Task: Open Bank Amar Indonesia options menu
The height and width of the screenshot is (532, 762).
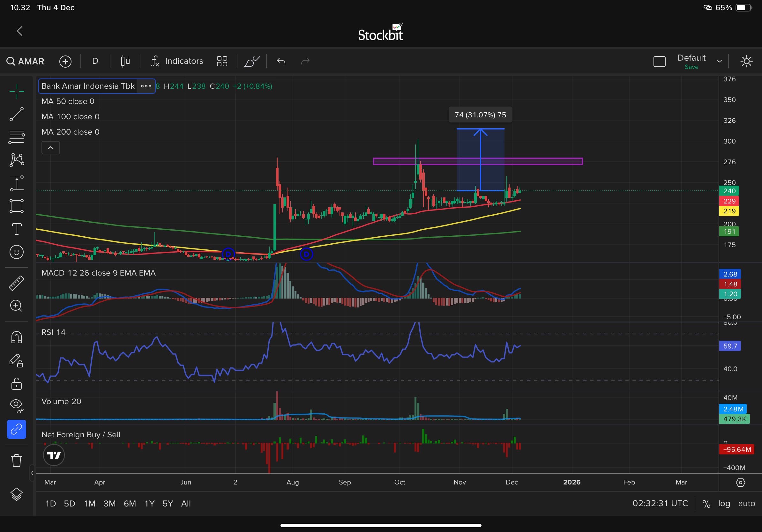Action: point(146,86)
